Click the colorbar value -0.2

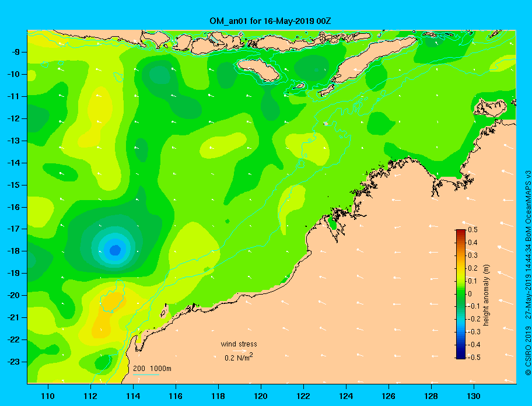click(x=474, y=319)
